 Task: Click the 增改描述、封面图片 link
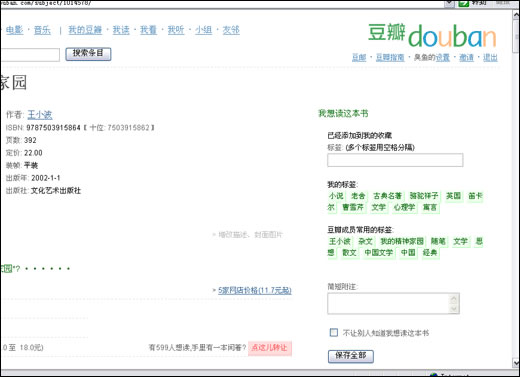tap(250, 235)
